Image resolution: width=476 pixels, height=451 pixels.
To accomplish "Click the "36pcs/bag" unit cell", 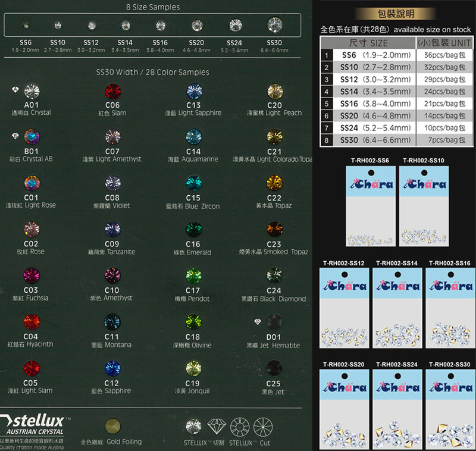I will [x=444, y=55].
